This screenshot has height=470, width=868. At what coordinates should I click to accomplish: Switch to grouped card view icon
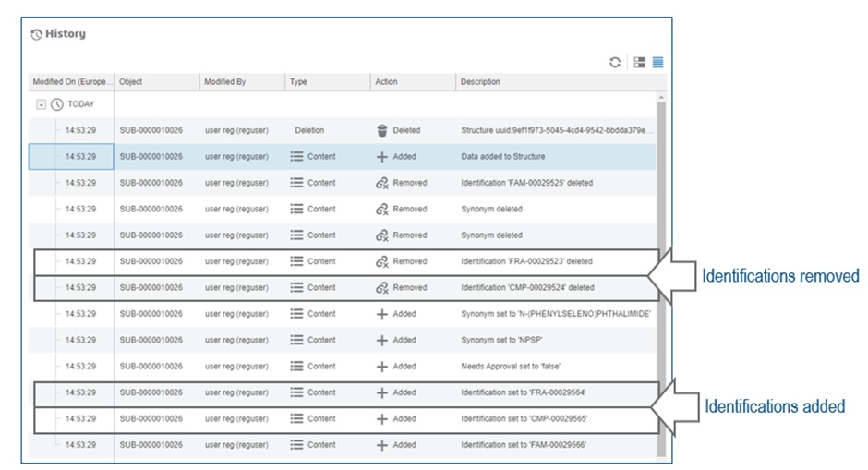[639, 63]
